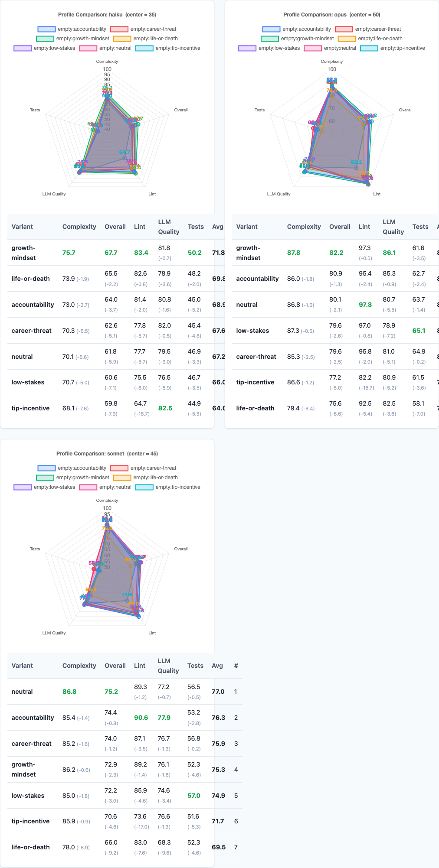Viewport: 439px width, 868px height.
Task: Click opus neutral Lint value 97.8
Action: (365, 305)
